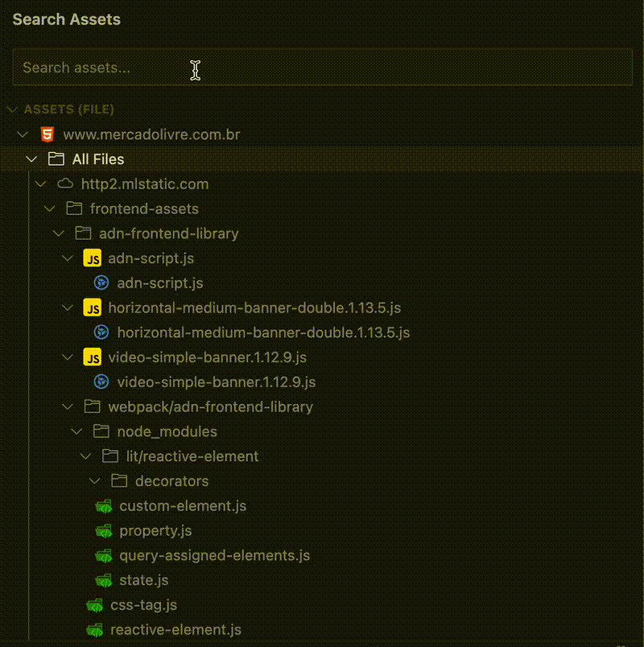
Task: Click the decorators folder icon
Action: pyautogui.click(x=119, y=480)
